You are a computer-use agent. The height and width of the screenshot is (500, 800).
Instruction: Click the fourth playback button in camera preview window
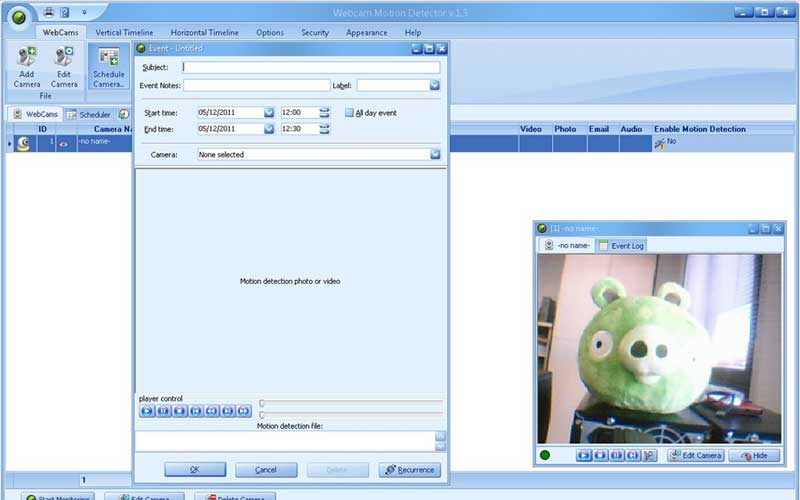point(633,455)
